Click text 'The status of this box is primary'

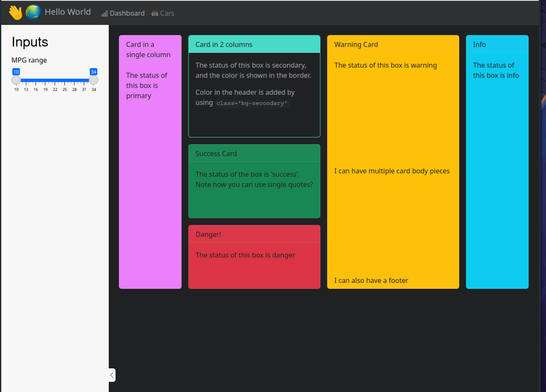pyautogui.click(x=146, y=85)
